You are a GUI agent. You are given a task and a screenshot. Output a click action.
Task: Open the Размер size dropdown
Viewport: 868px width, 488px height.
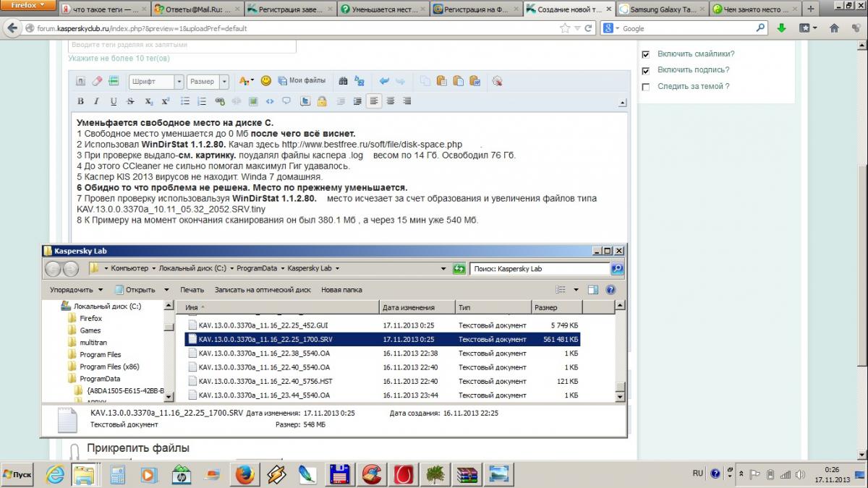(x=208, y=82)
